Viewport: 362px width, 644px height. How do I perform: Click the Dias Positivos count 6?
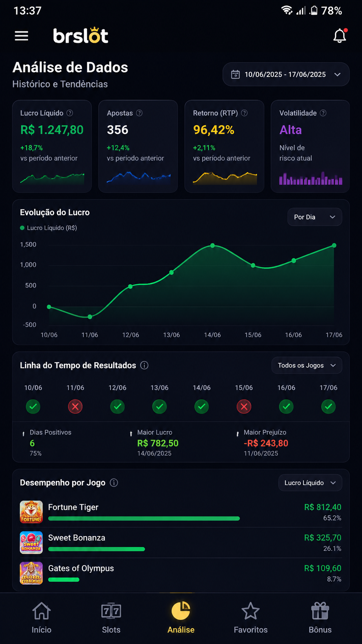pyautogui.click(x=32, y=443)
